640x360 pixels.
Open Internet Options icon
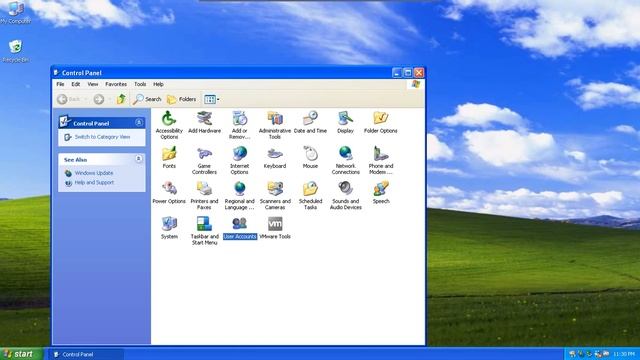click(240, 160)
